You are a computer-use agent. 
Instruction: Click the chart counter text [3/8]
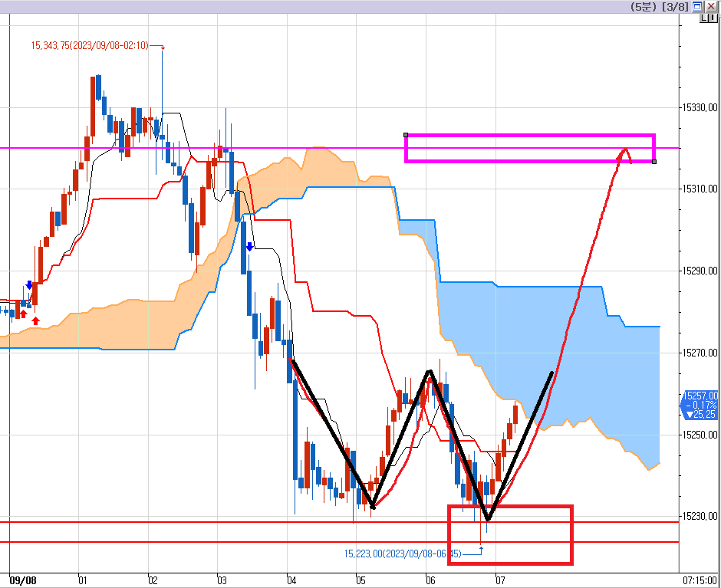(676, 7)
